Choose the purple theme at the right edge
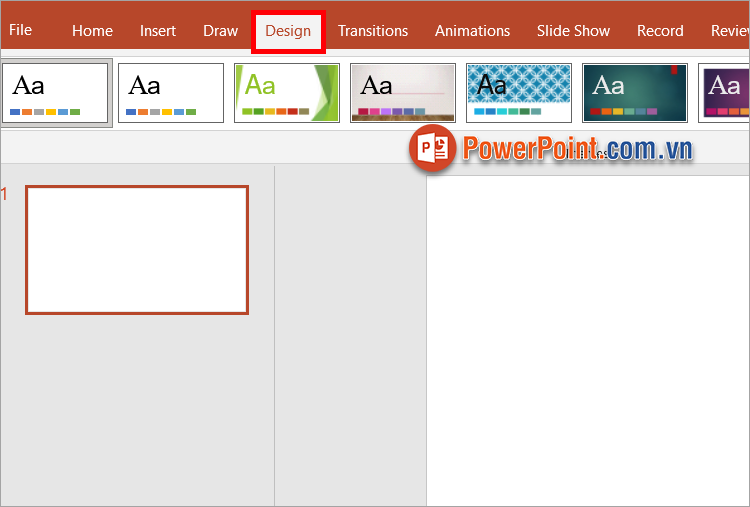Image resolution: width=750 pixels, height=507 pixels. click(725, 93)
